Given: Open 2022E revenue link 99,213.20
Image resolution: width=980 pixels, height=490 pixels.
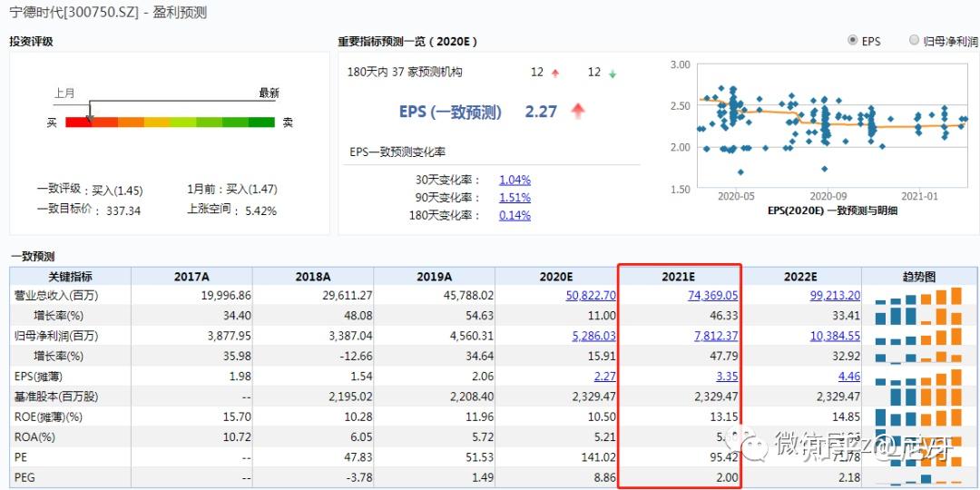Looking at the screenshot, I should (x=835, y=295).
